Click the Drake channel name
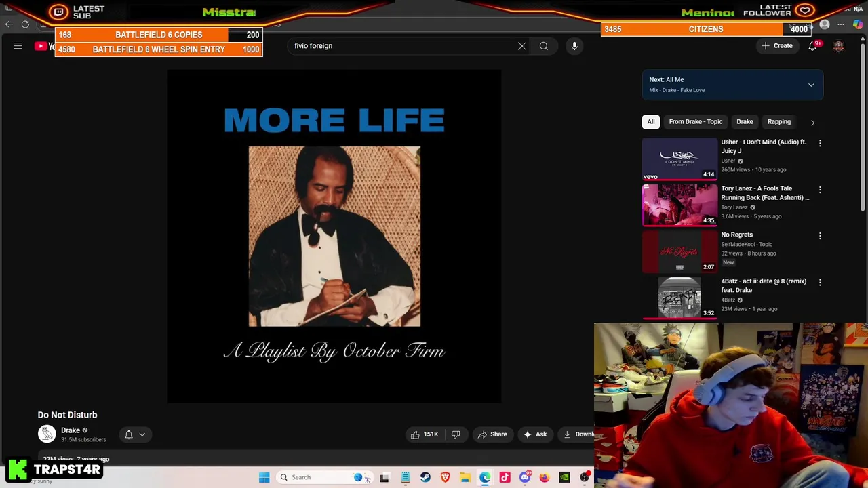The width and height of the screenshot is (868, 488). [71, 430]
